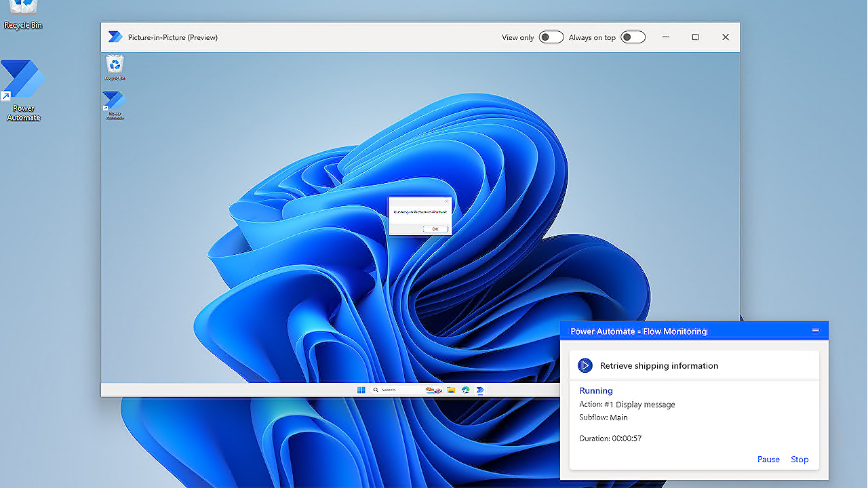
Task: Click the play icon beside Retrieve shipping information
Action: 585,366
